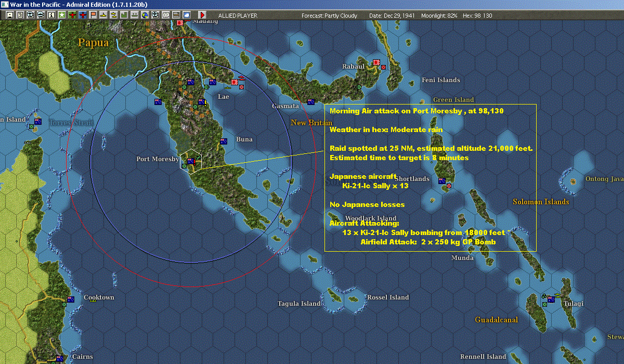Screen dimensions: 624x364
Task: Click 'Airfield Attack: 2 x 250 kg GP Bomb'
Action: point(428,242)
